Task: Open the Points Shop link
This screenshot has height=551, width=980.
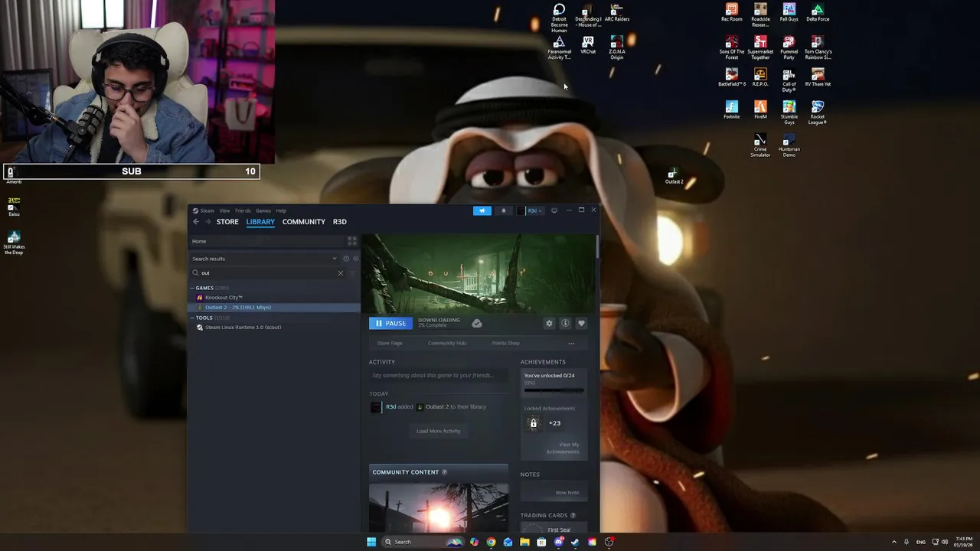Action: [x=505, y=344]
